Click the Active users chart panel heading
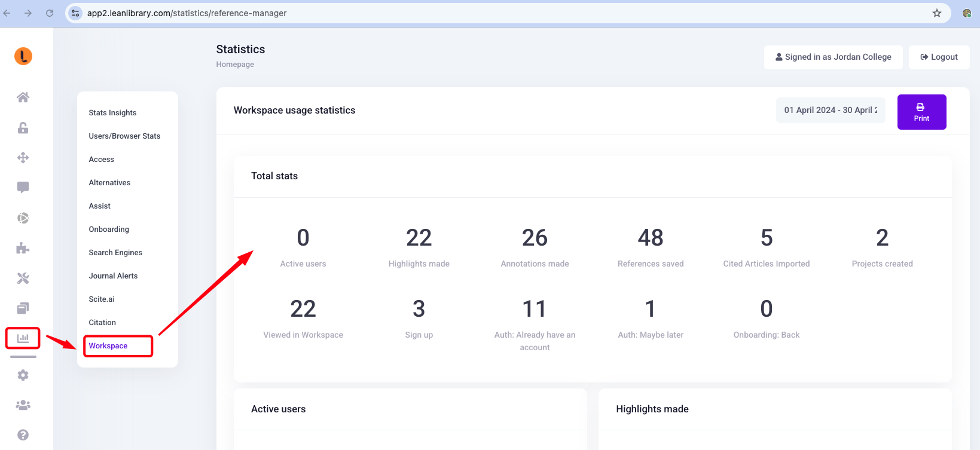 click(x=278, y=409)
